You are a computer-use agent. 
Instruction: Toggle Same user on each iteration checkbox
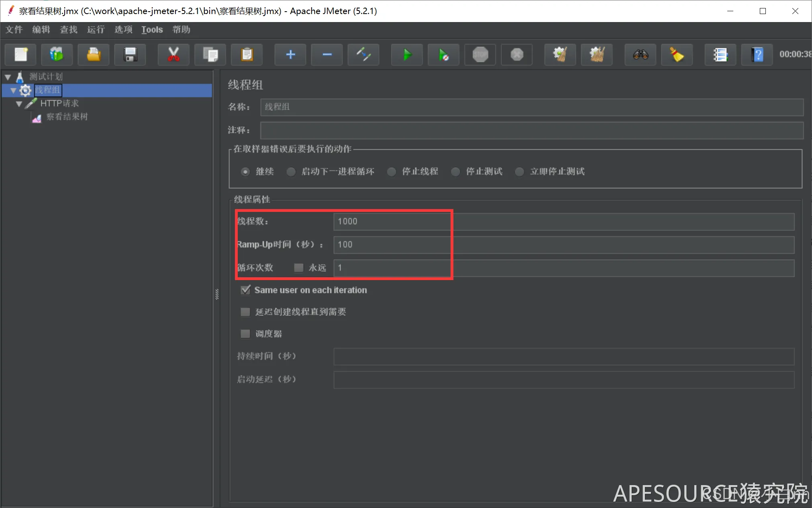pyautogui.click(x=245, y=290)
